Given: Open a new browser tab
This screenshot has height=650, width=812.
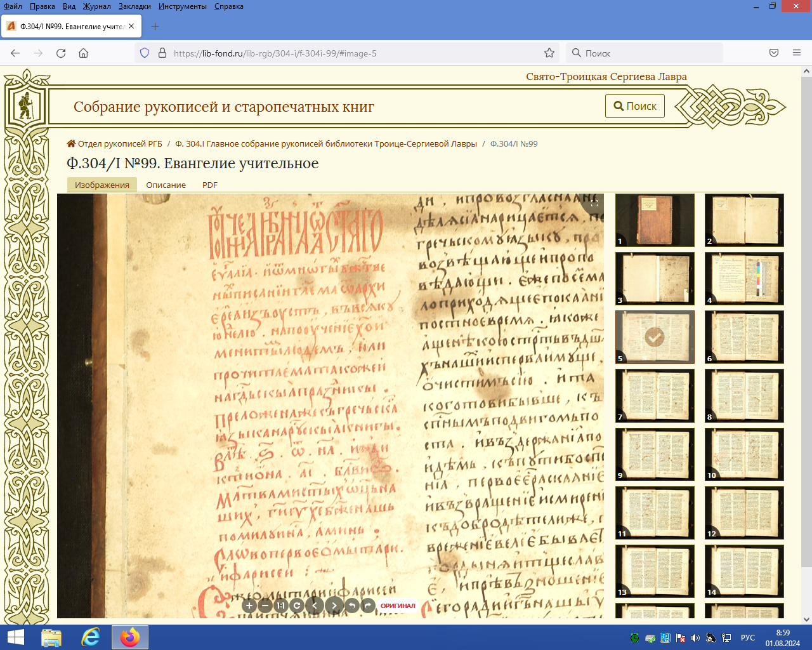Looking at the screenshot, I should coord(155,27).
